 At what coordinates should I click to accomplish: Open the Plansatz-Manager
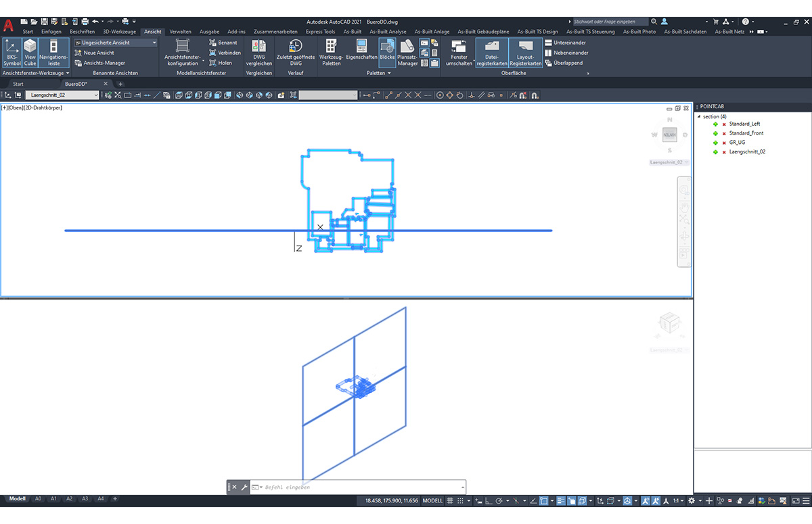tap(407, 52)
